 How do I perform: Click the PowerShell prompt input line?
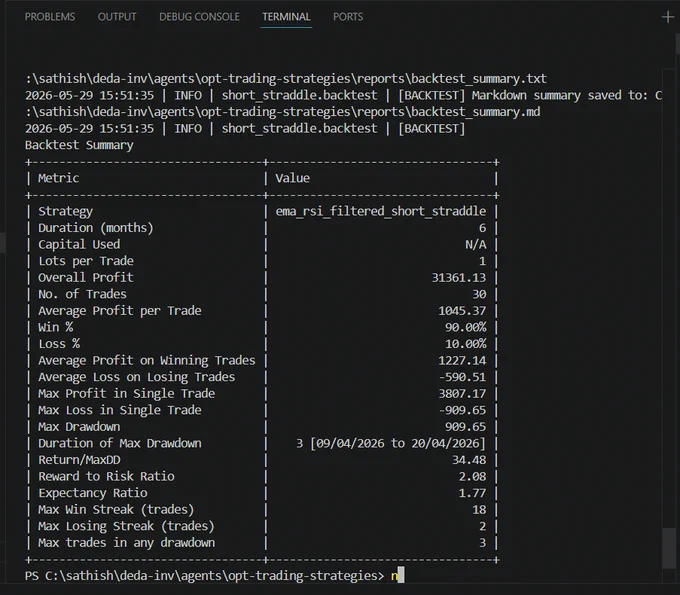[214, 576]
